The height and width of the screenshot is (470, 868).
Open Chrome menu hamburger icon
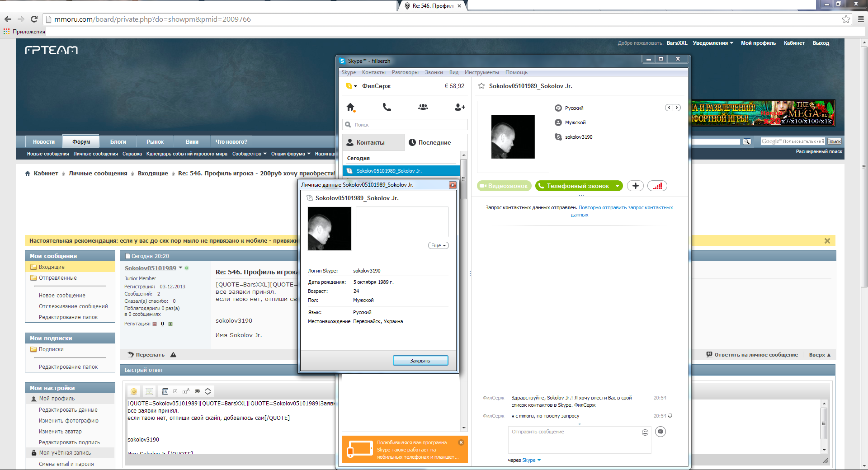(861, 19)
